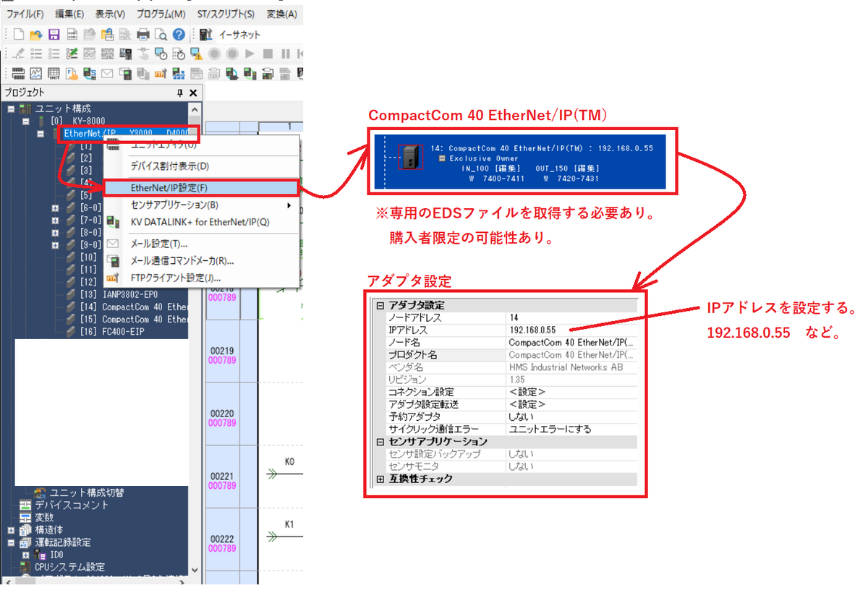Open the ST/スクリプト(S) menu
The width and height of the screenshot is (868, 590).
point(226,14)
